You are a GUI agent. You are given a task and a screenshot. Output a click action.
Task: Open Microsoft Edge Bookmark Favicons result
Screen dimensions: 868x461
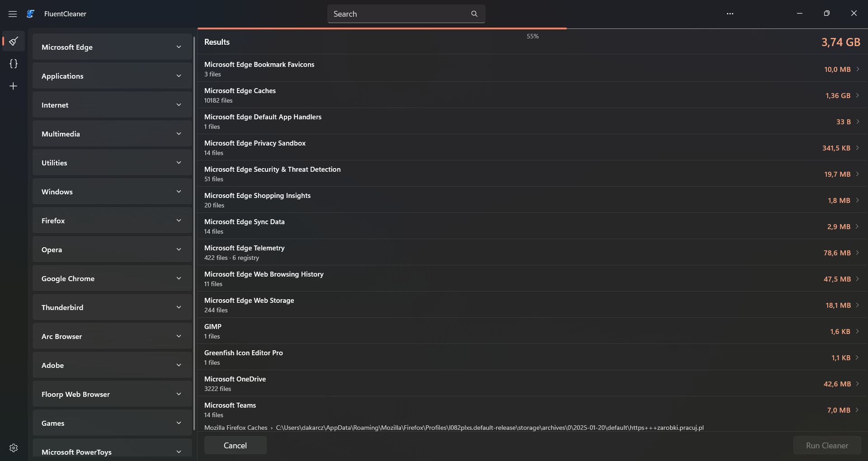[x=532, y=69]
